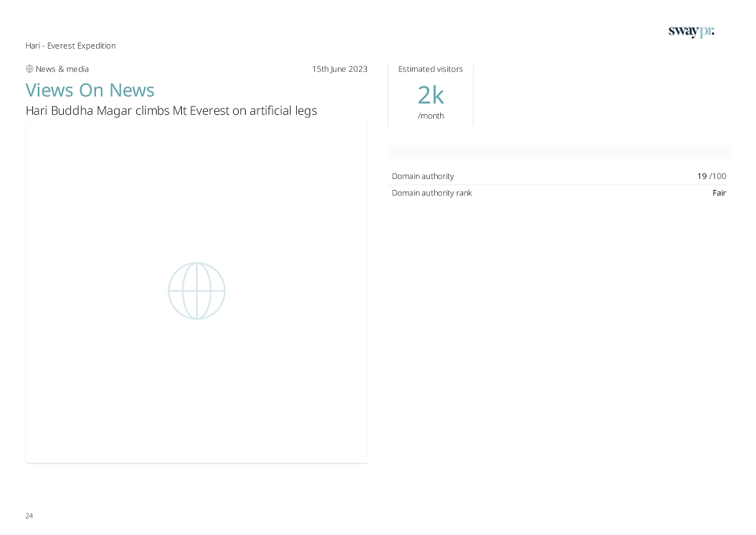Image resolution: width=756 pixels, height=535 pixels.
Task: Click the 19 /100 domain authority score
Action: [712, 176]
